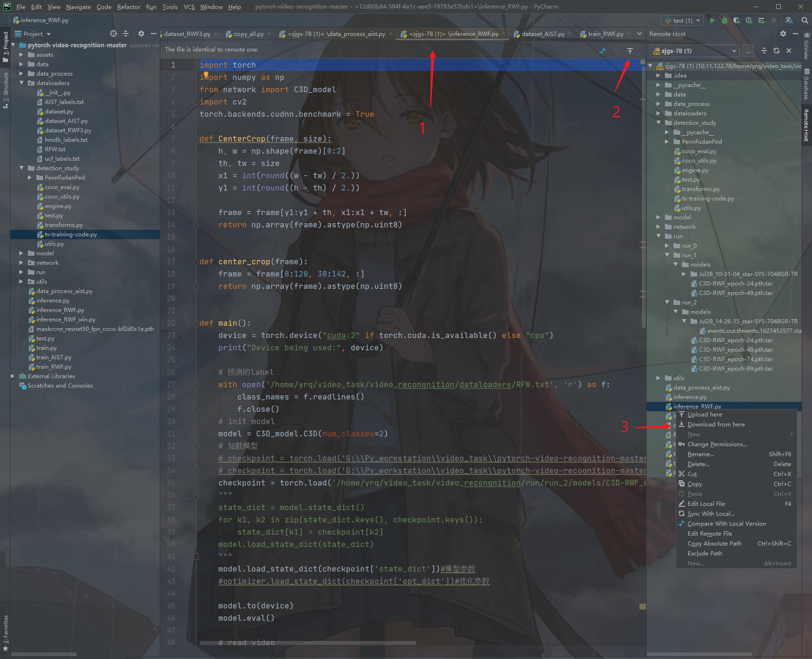The width and height of the screenshot is (812, 659).
Task: Select Copy Absolute Path entry
Action: click(736, 544)
